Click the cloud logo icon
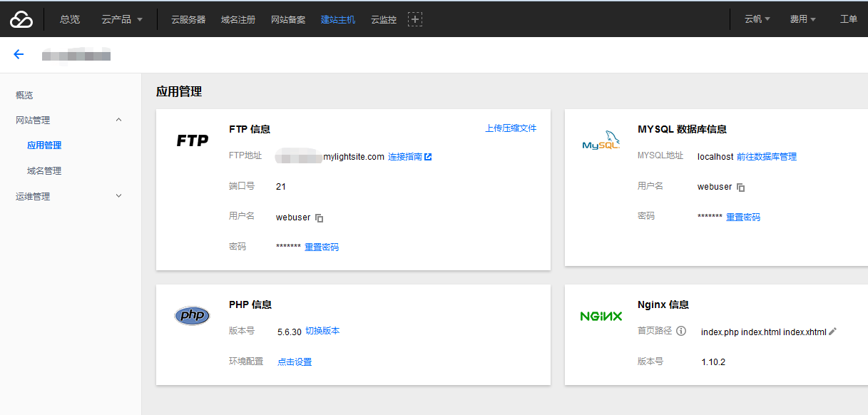 (x=21, y=19)
